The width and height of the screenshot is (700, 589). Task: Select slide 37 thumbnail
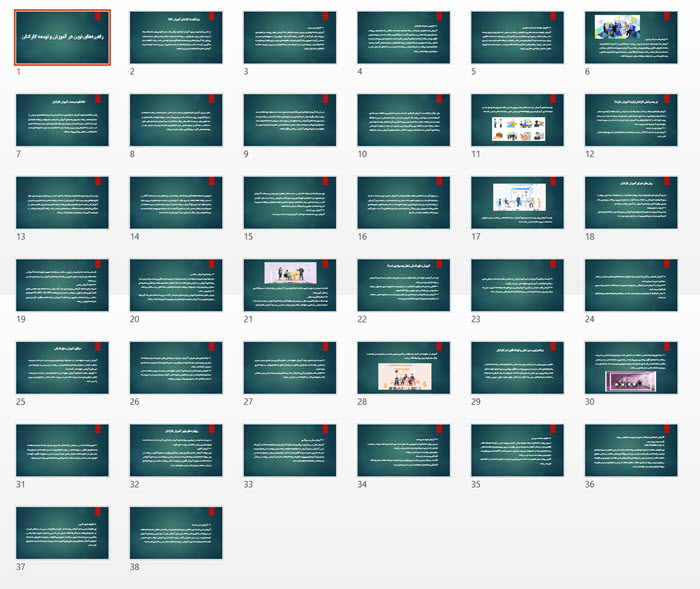[62, 533]
